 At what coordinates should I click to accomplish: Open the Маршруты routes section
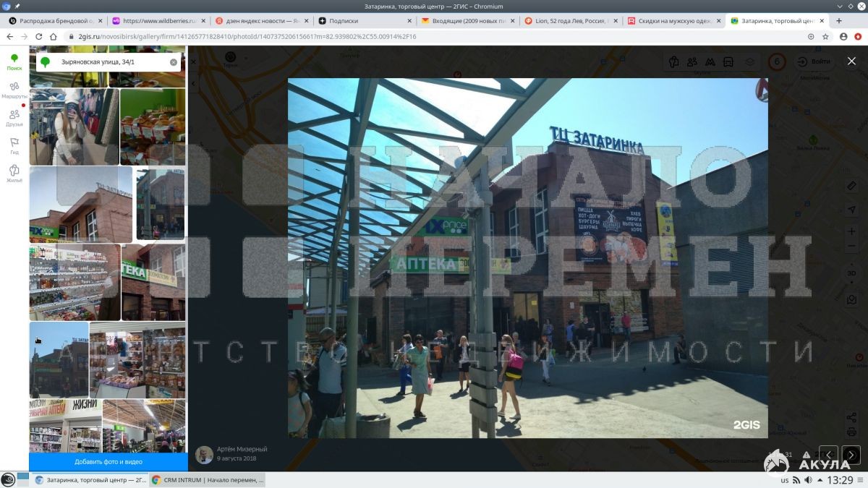tap(14, 90)
